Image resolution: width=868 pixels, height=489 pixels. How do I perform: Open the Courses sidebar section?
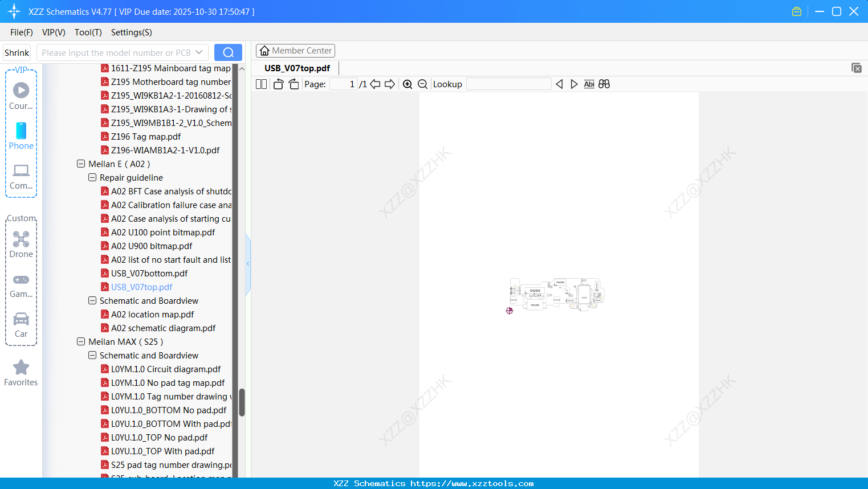pos(21,96)
